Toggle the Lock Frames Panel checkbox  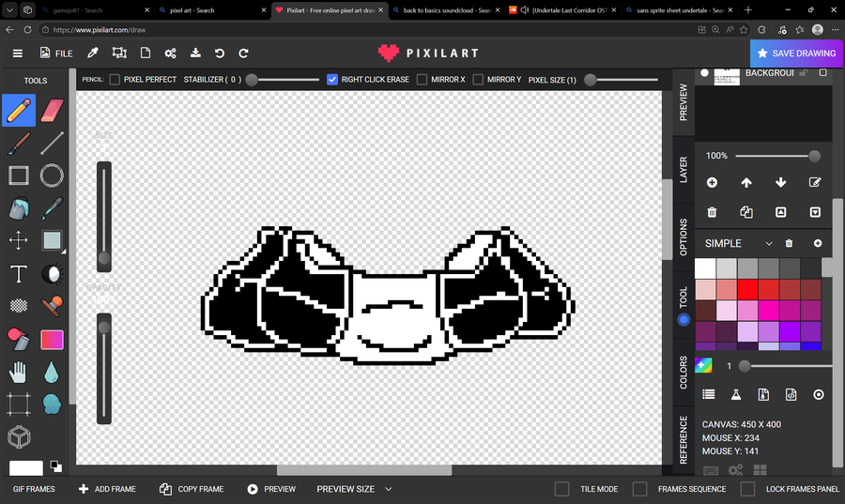point(747,489)
